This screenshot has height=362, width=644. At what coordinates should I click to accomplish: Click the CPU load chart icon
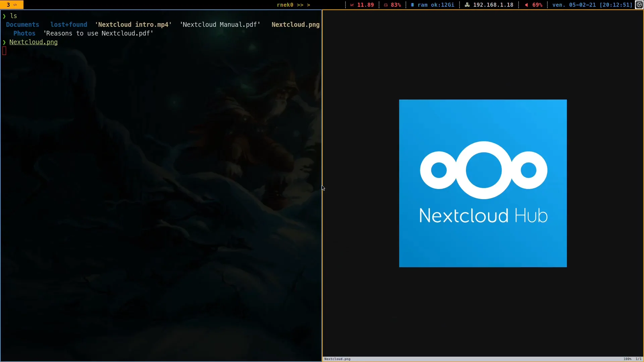pos(352,5)
